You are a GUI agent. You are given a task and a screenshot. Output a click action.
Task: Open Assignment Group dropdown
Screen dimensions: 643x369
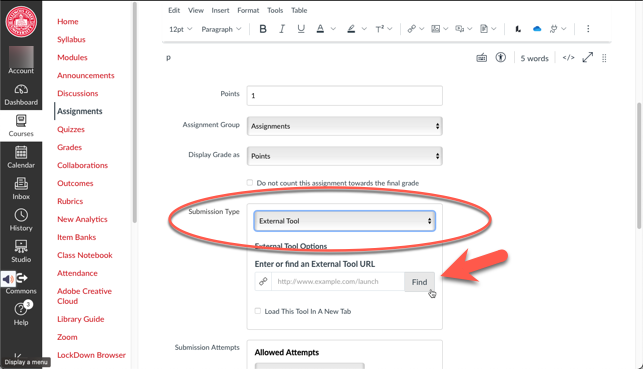click(x=344, y=126)
